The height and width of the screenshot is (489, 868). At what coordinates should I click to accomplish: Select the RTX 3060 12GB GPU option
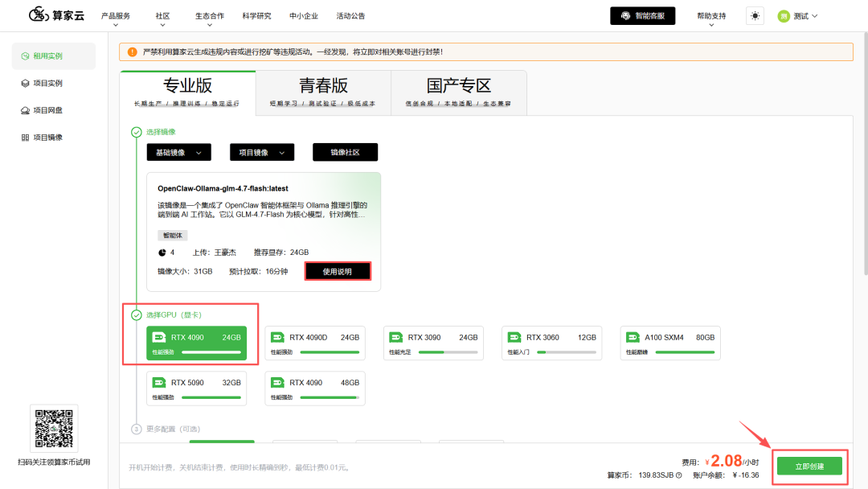(x=552, y=343)
